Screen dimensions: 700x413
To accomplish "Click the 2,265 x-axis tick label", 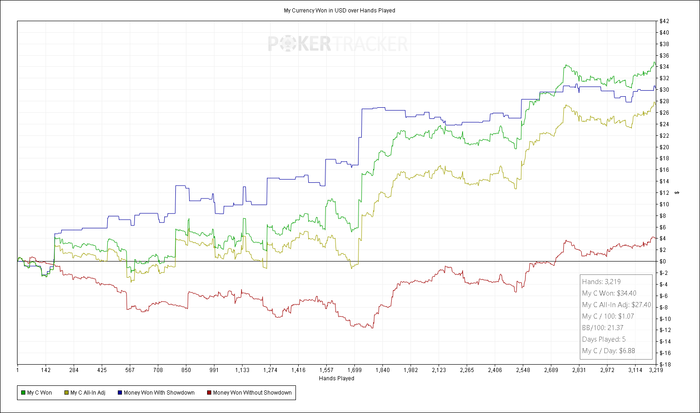I will coord(467,370).
